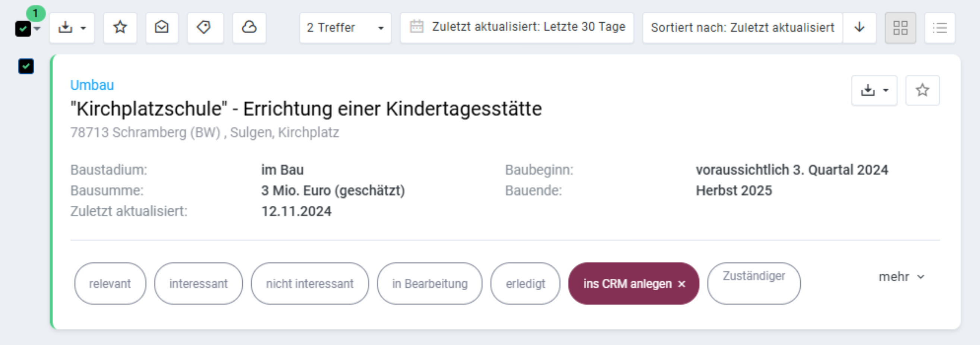
Task: Remove the 'ins CRM anlegen' tag
Action: click(x=682, y=284)
